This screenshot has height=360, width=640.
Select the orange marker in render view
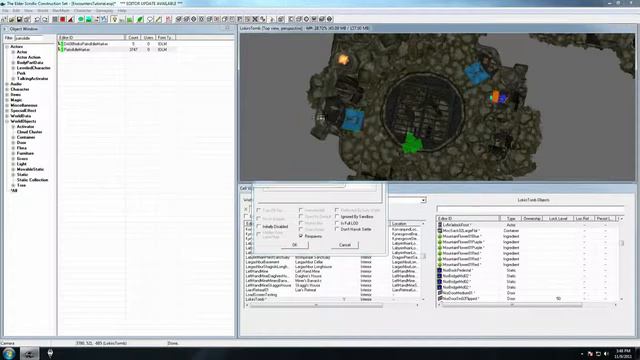click(495, 97)
